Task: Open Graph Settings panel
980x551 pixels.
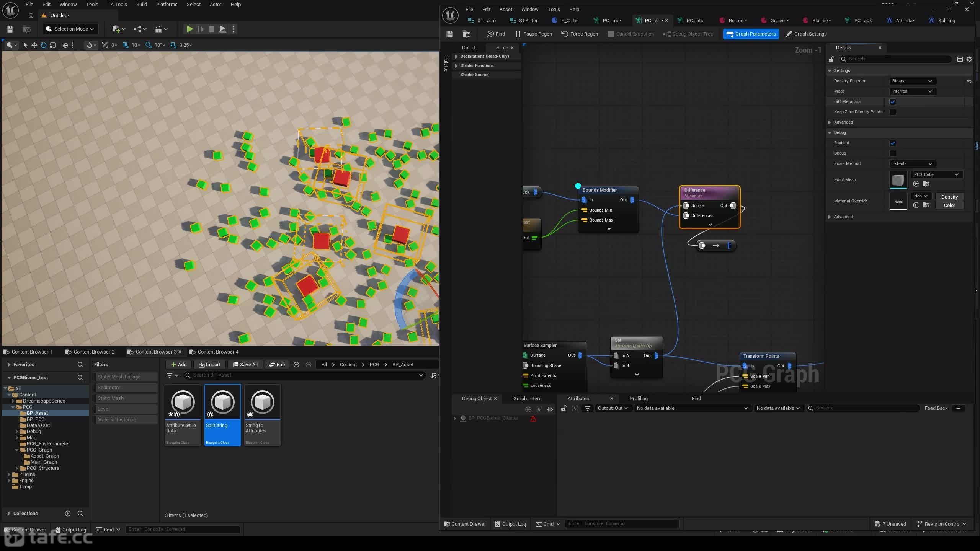Action: (806, 34)
